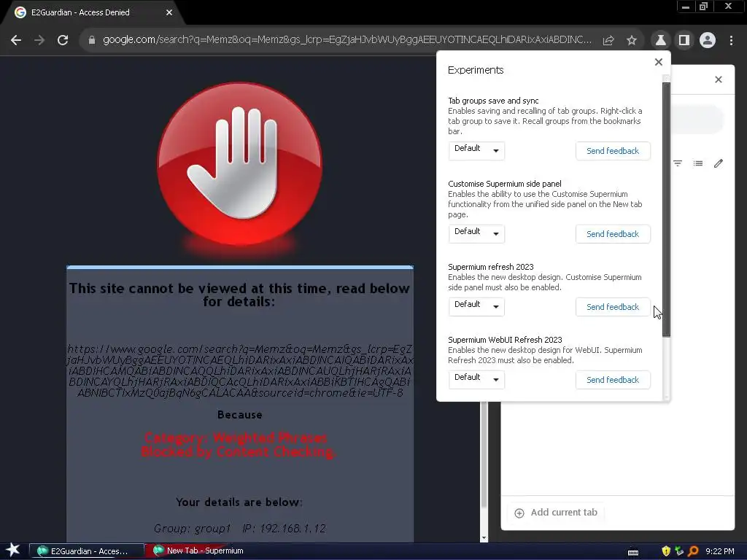Click the yellow security shield tray icon

pos(666,551)
